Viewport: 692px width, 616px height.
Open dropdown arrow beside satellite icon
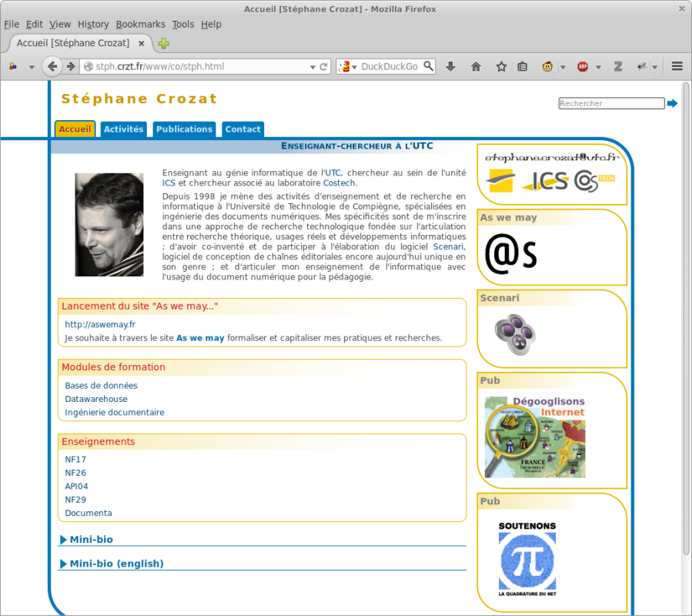tap(655, 67)
